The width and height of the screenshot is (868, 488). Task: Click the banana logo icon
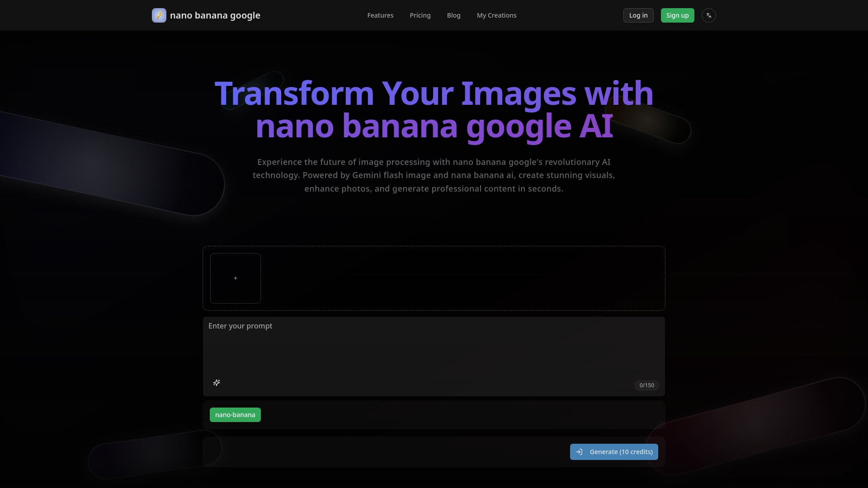click(x=159, y=15)
